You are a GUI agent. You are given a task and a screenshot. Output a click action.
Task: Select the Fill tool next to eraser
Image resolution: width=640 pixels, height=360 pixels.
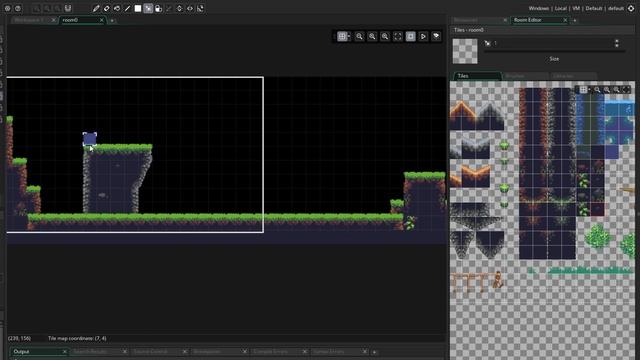[117, 8]
